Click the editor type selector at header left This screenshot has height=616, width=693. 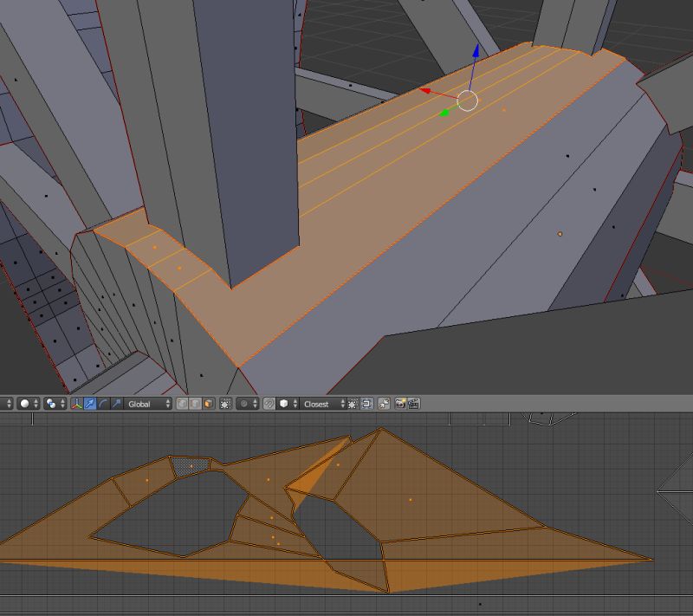pyautogui.click(x=7, y=405)
